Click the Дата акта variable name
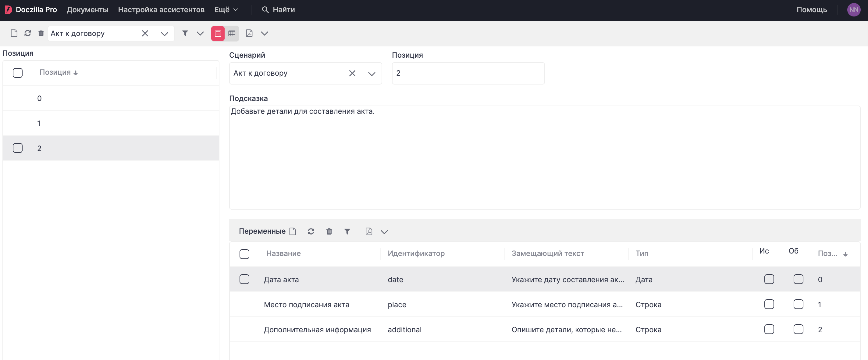 tap(281, 280)
